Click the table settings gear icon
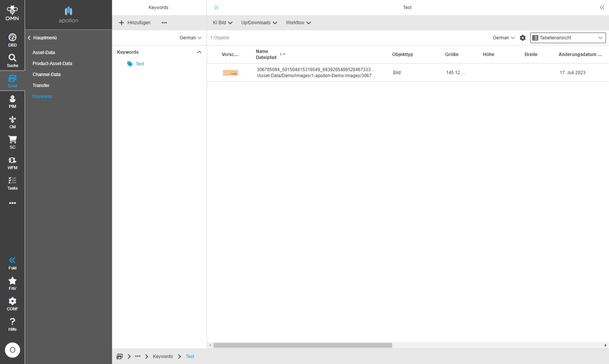The image size is (609, 364). [522, 38]
